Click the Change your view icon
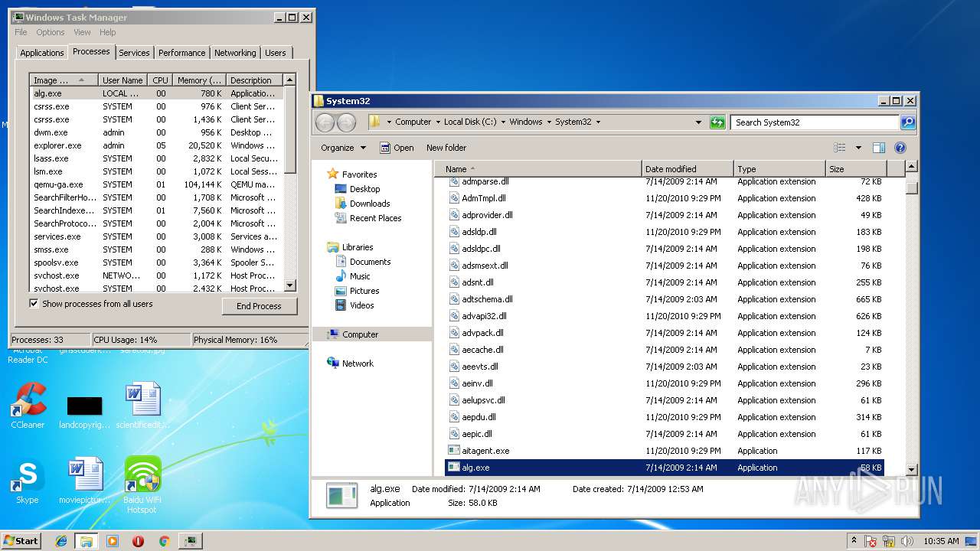The height and width of the screenshot is (551, 980). (x=840, y=148)
